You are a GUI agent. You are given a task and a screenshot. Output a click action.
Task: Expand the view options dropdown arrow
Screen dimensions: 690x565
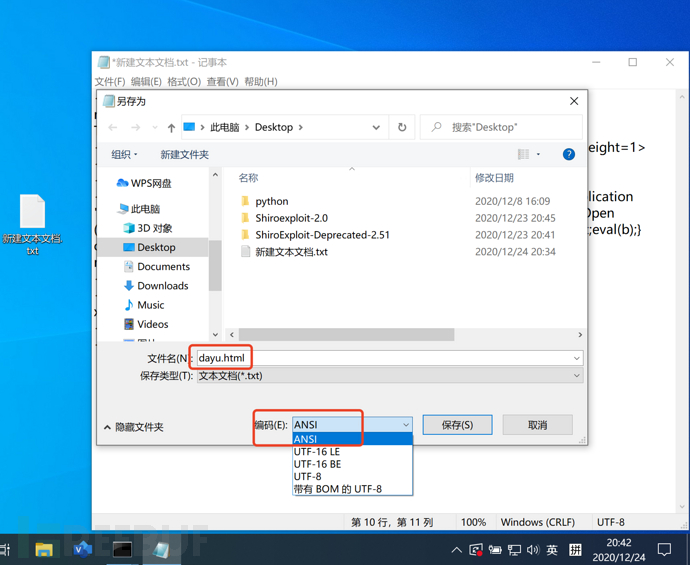click(x=538, y=154)
